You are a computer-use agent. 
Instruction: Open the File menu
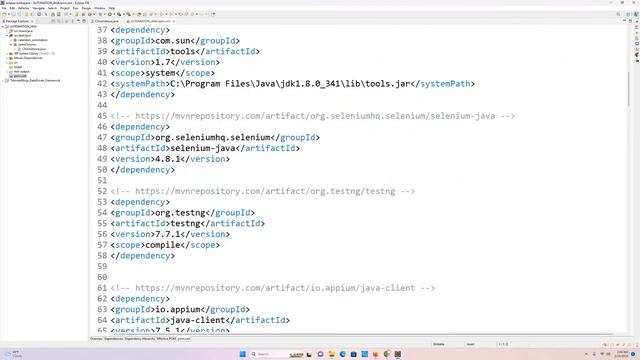[x=4, y=8]
